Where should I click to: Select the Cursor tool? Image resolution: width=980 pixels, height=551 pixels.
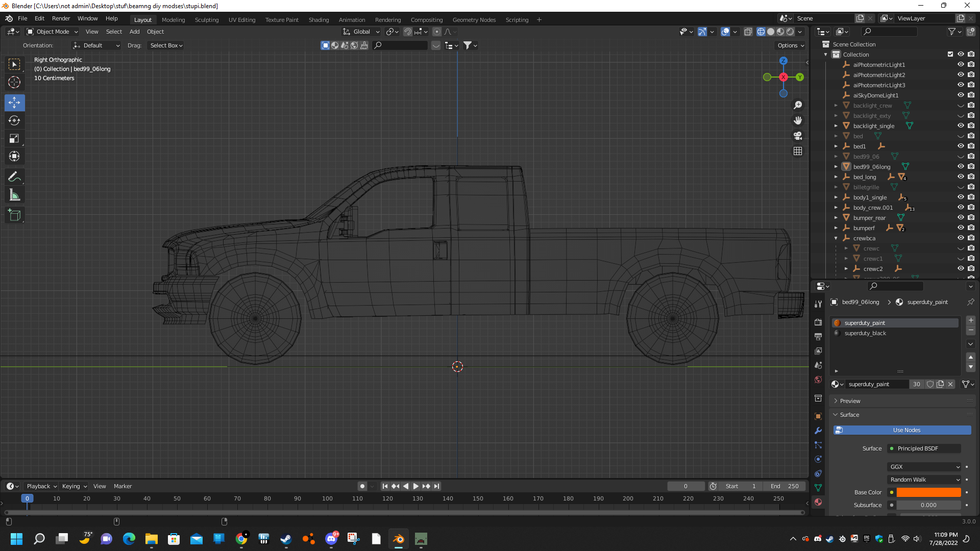[14, 82]
